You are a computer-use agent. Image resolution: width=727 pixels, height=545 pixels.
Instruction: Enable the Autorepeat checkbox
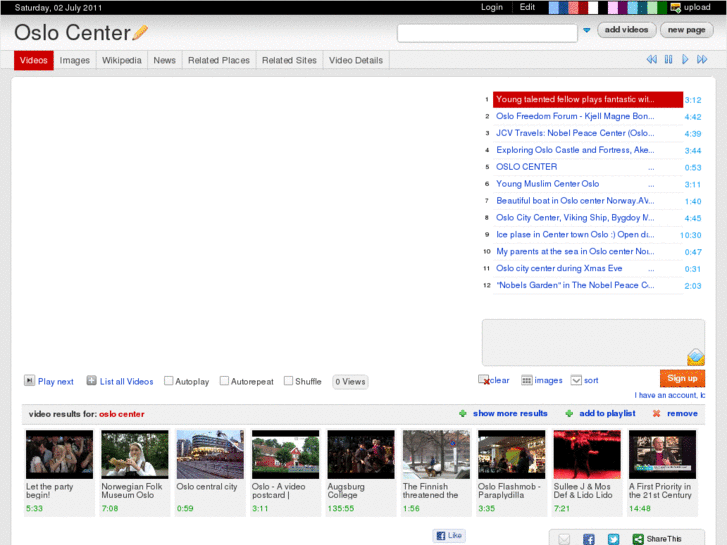click(224, 381)
